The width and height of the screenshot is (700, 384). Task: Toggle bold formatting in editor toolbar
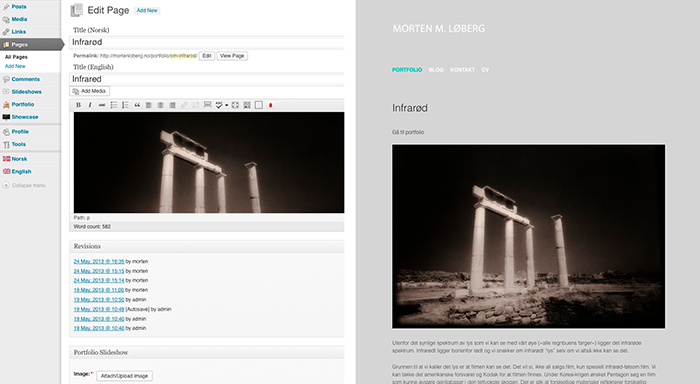pyautogui.click(x=78, y=105)
